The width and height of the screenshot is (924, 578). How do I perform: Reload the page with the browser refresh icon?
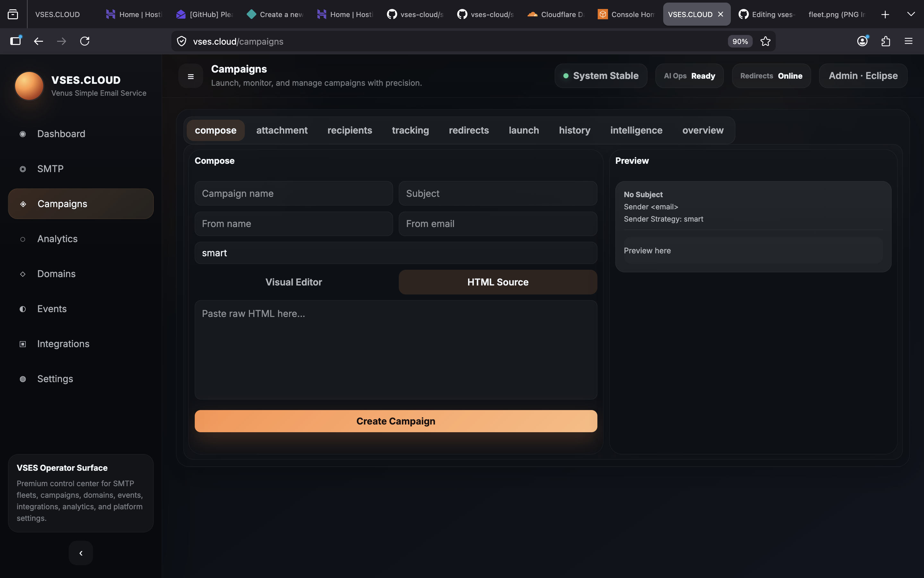[85, 41]
